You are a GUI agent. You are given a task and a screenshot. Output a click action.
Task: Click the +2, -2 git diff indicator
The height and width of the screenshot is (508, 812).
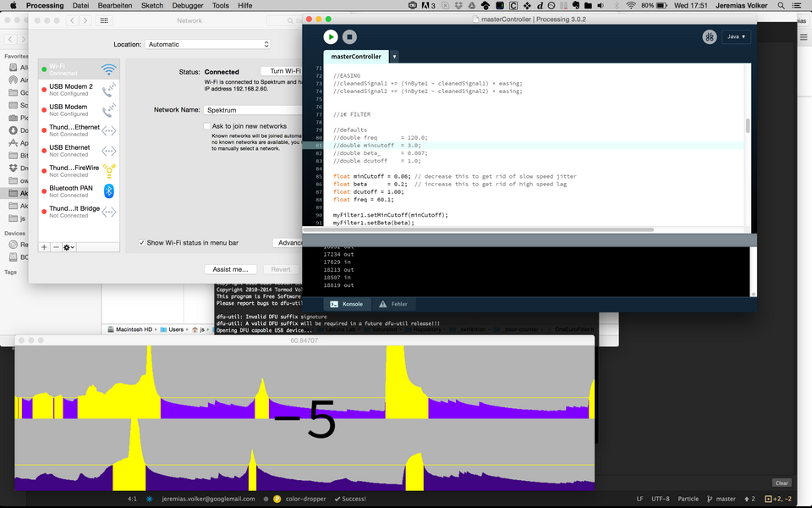point(778,499)
